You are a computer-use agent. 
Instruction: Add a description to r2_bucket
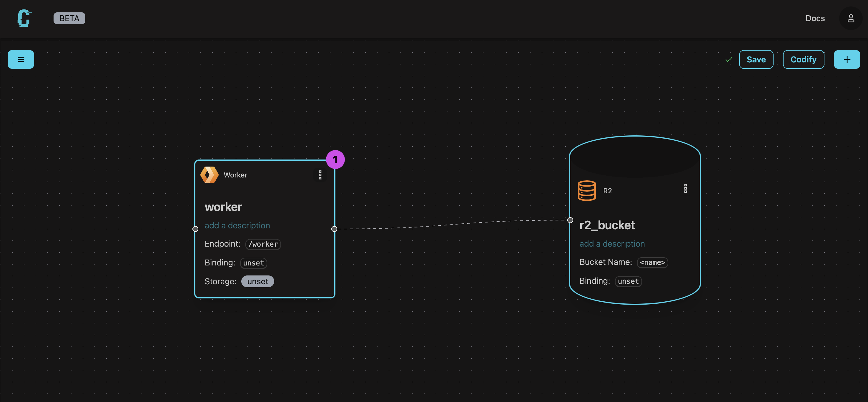click(612, 244)
